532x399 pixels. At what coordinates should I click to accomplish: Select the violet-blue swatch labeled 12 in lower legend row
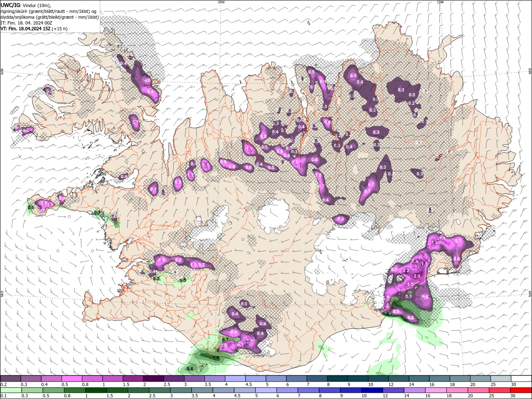click(393, 390)
